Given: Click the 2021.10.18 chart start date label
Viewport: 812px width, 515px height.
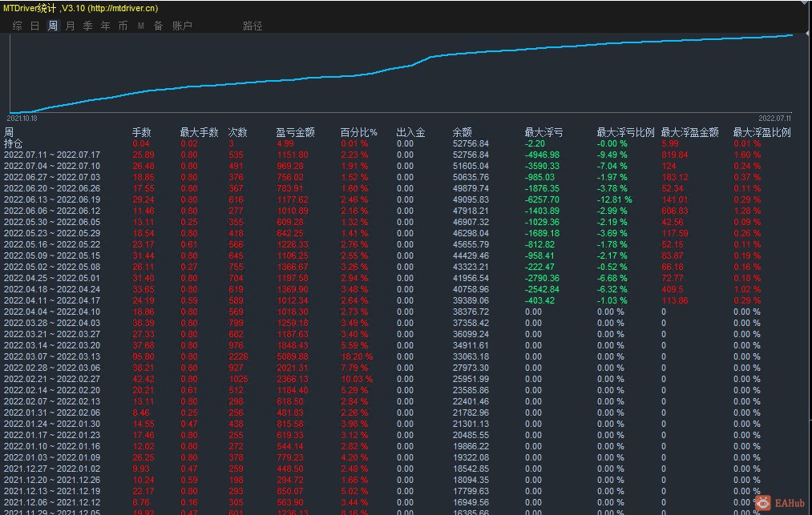Looking at the screenshot, I should 22,119.
